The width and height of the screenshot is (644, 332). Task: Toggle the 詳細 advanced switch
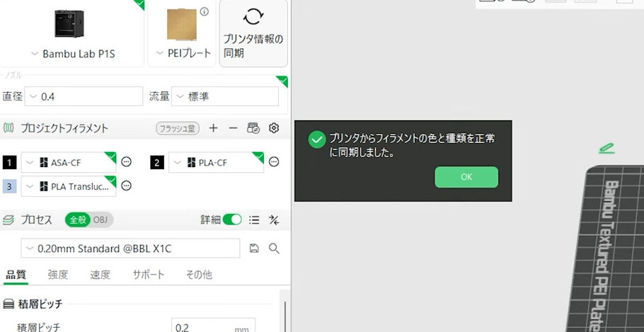click(232, 220)
